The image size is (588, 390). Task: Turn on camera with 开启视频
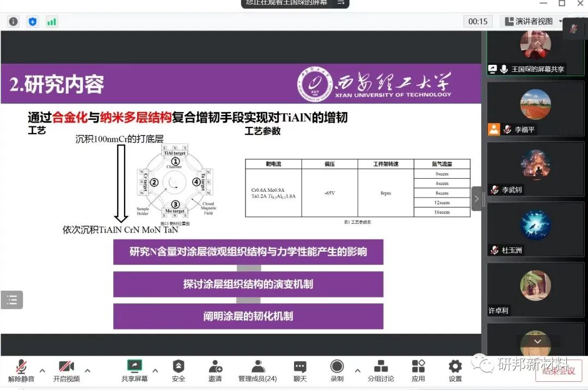pyautogui.click(x=66, y=370)
